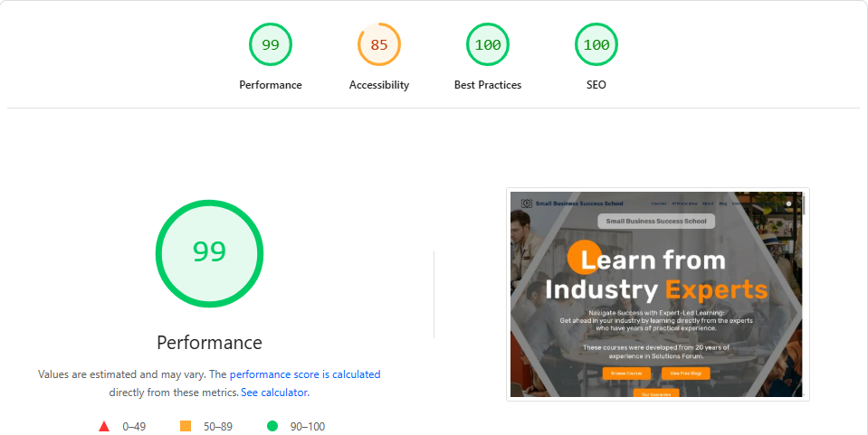Screen dimensions: 868x435
Task: Click the large "Performance" heading text
Action: click(x=209, y=343)
